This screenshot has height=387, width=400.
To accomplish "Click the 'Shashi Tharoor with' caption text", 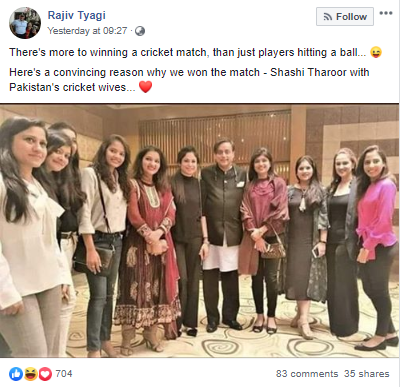I will click(x=320, y=72).
